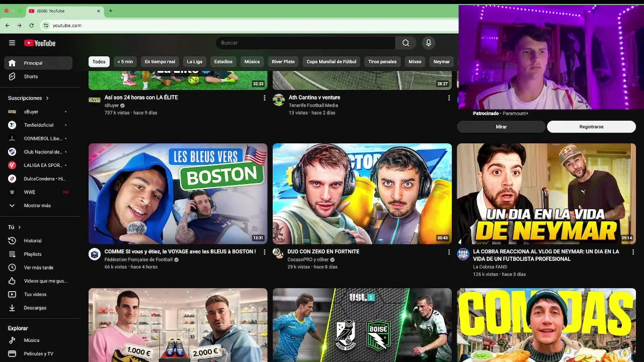
Task: Open Playlists in sidebar
Action: point(38,254)
